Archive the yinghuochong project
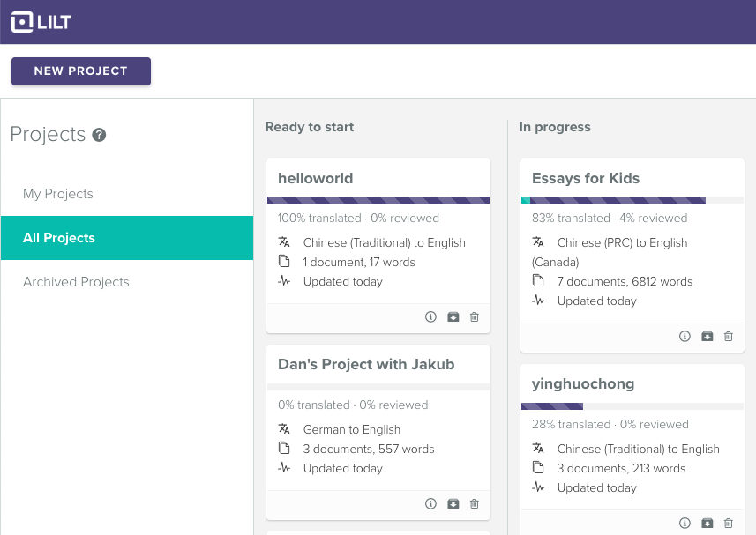Screen dimensions: 756x535 tap(707, 524)
